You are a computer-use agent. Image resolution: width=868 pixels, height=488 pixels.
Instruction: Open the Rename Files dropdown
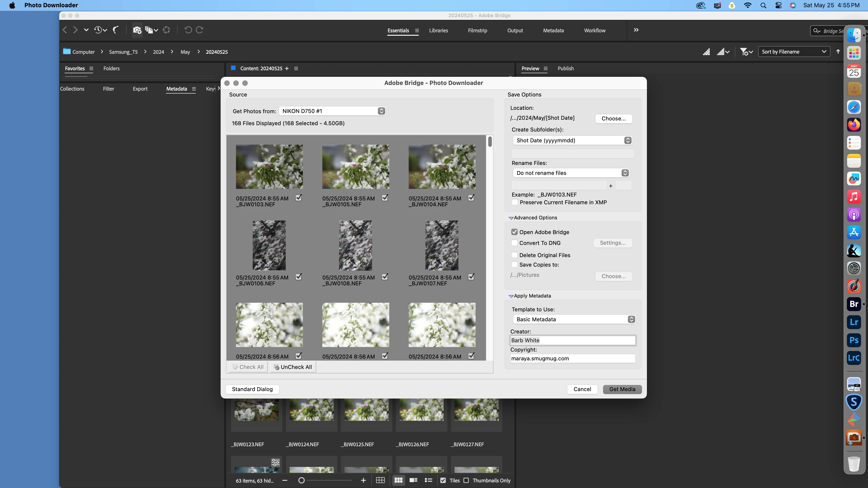571,173
